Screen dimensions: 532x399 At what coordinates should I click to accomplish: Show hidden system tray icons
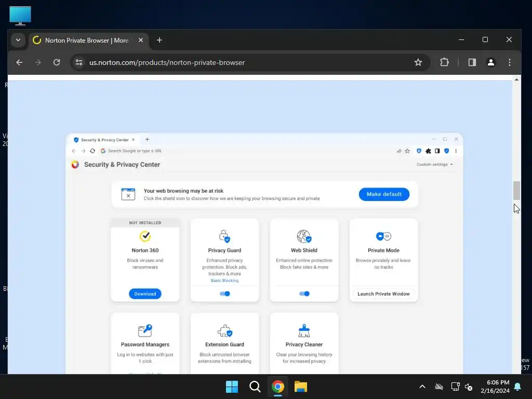coord(422,387)
